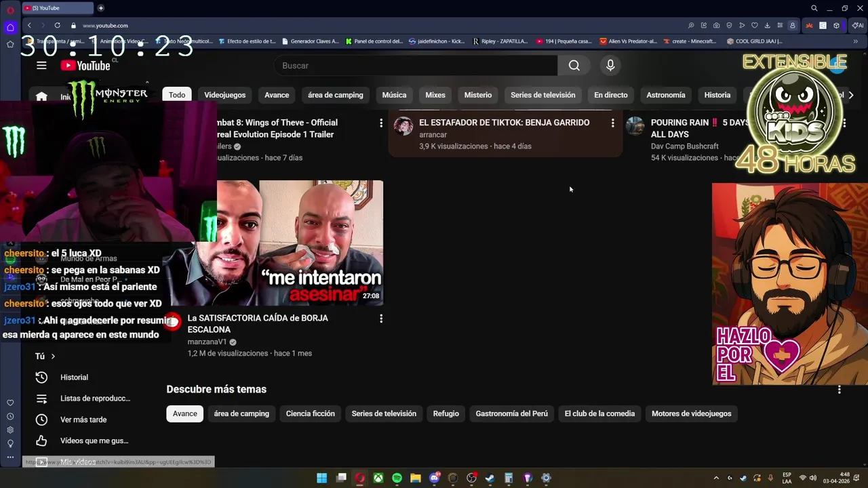Open new tab with plus button
This screenshot has height=488, width=868.
point(100,8)
